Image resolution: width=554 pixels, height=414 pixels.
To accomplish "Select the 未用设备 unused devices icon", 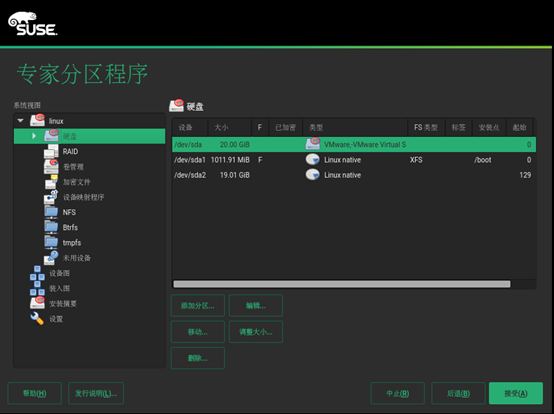I will (51, 258).
